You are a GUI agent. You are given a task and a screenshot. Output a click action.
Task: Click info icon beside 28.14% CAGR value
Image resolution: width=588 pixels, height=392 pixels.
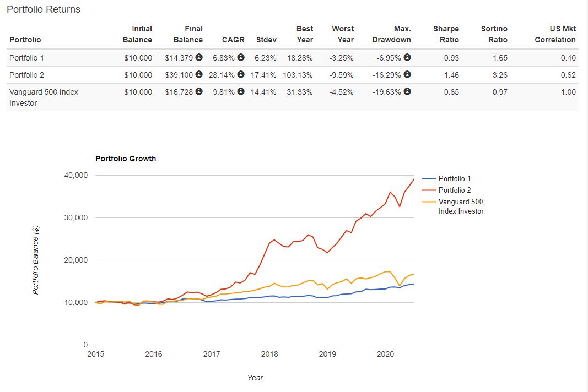click(241, 75)
